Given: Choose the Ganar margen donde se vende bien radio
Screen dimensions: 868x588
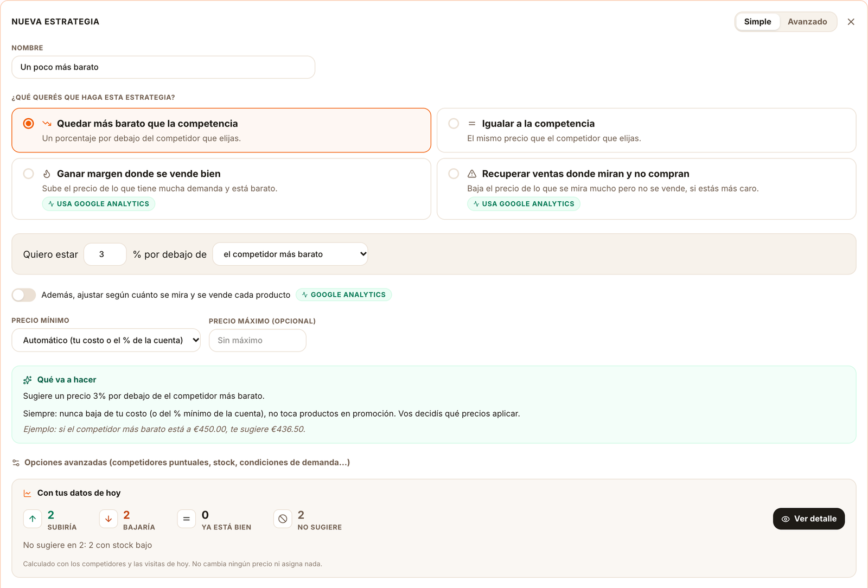Looking at the screenshot, I should [29, 174].
